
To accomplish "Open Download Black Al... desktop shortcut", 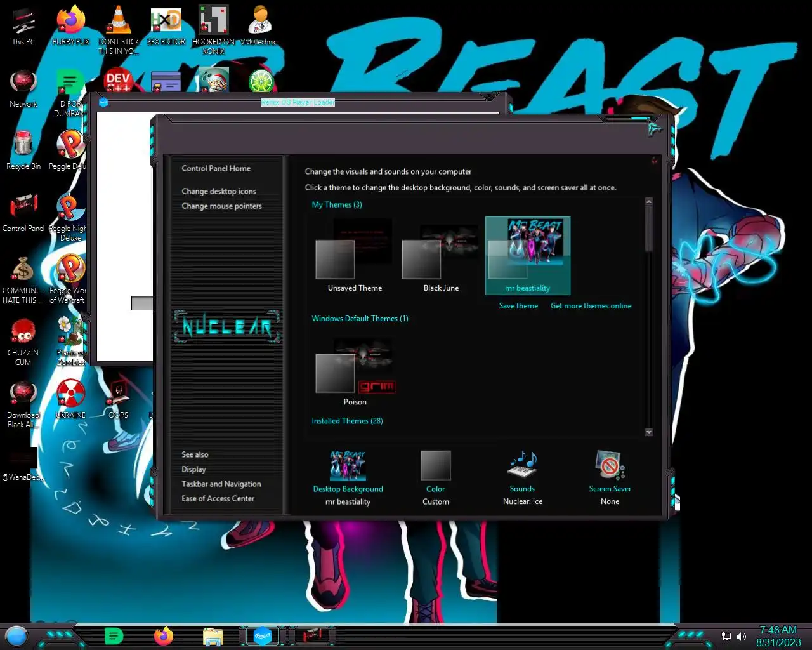I will (23, 404).
